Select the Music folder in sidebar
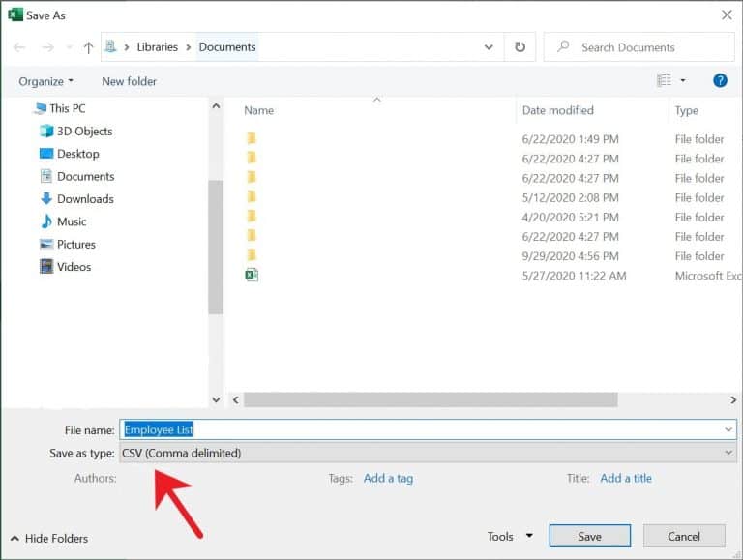The image size is (743, 560). (x=71, y=221)
